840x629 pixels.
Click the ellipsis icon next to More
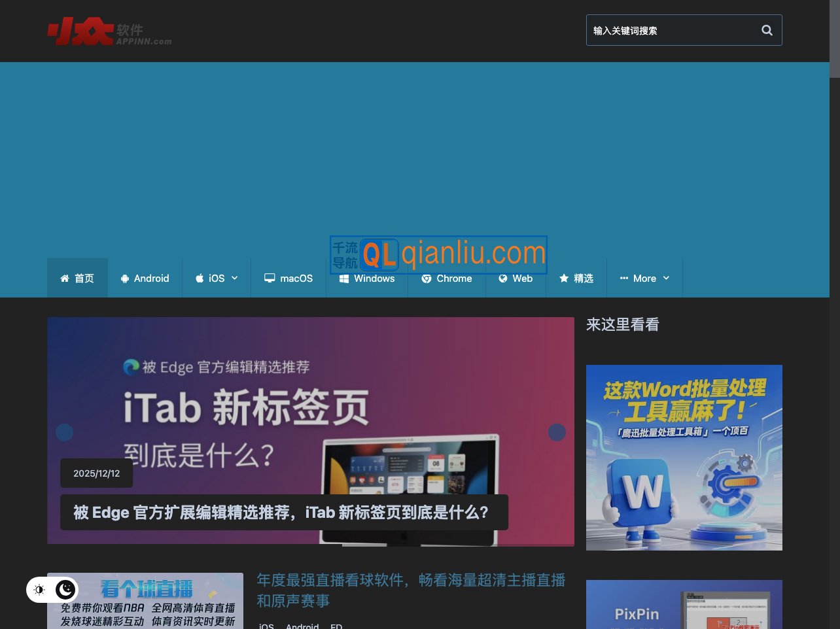tap(623, 278)
